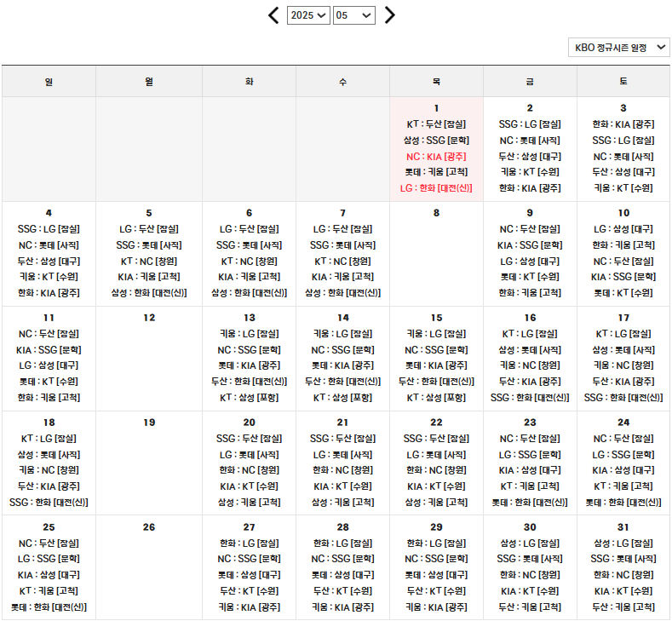Open the KBO 정규시즌 일정 dropdown
Viewport: 672px width, 621px height.
point(619,48)
